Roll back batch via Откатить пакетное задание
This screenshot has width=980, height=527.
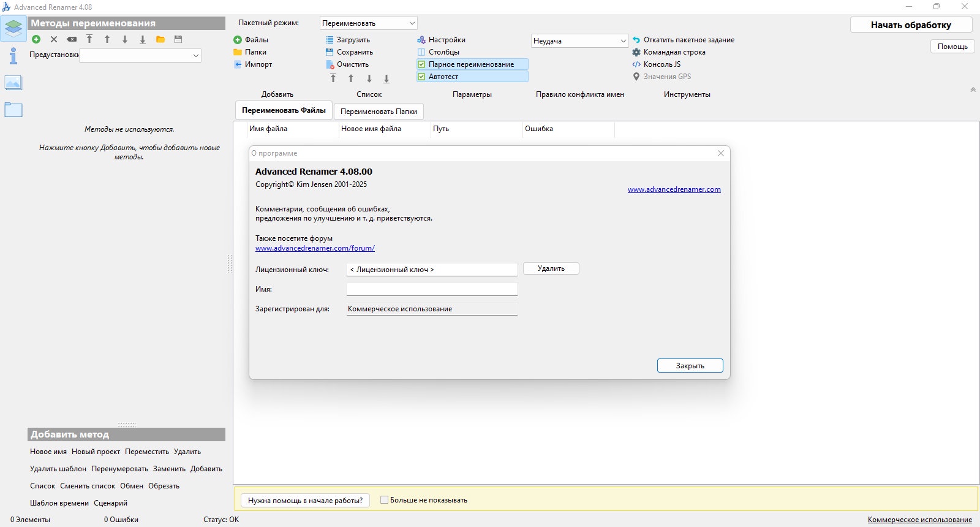pos(684,40)
